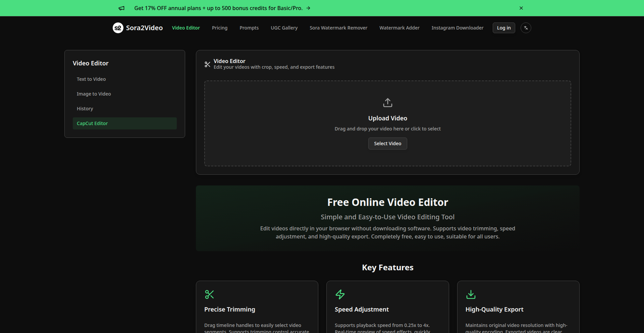This screenshot has width=644, height=333.
Task: Select Text to Video in sidebar
Action: point(91,79)
